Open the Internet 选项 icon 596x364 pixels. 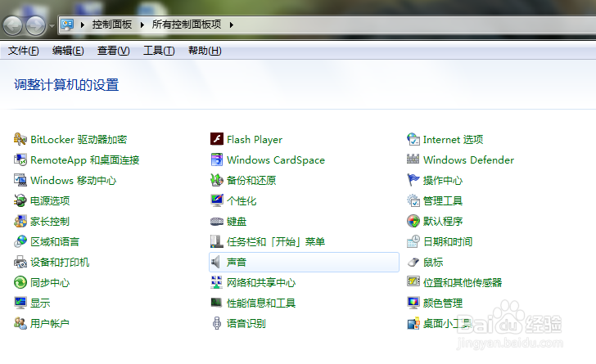413,139
